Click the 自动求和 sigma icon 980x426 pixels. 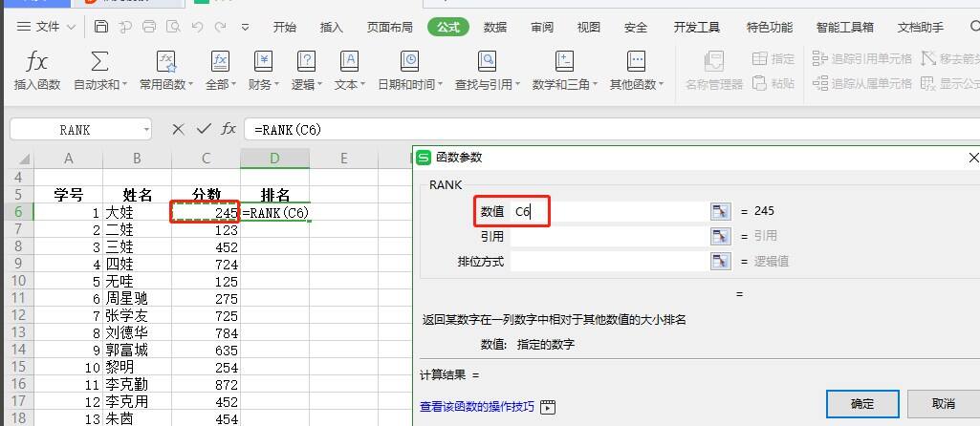coord(99,61)
